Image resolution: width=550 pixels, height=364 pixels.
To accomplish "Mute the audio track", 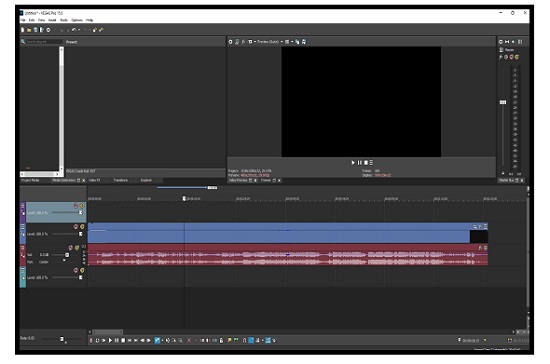I will pyautogui.click(x=71, y=248).
